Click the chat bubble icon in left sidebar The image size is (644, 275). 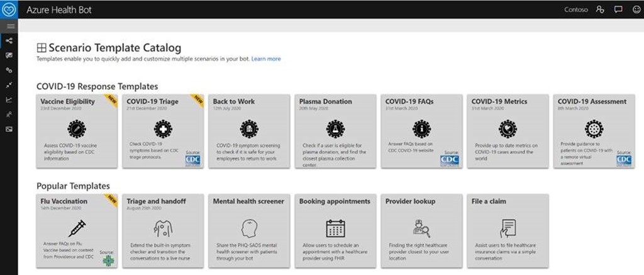9,55
